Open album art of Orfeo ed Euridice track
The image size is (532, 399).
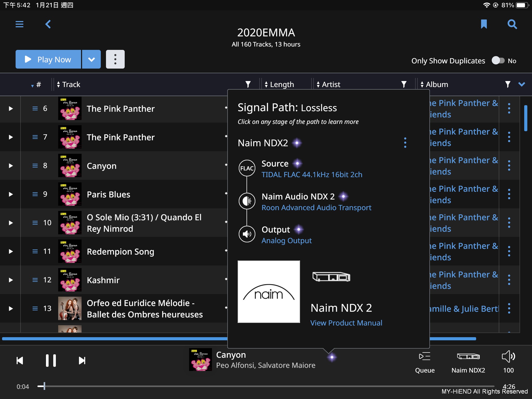point(70,308)
